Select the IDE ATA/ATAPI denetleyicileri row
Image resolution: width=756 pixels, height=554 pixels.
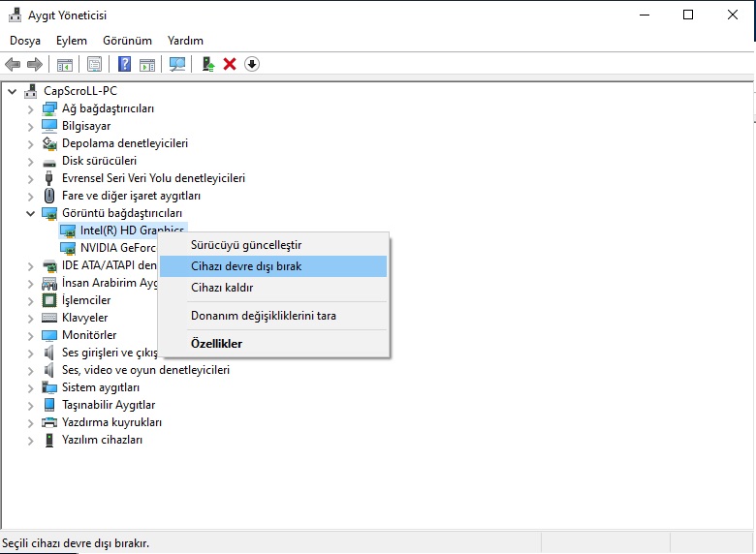coord(109,265)
